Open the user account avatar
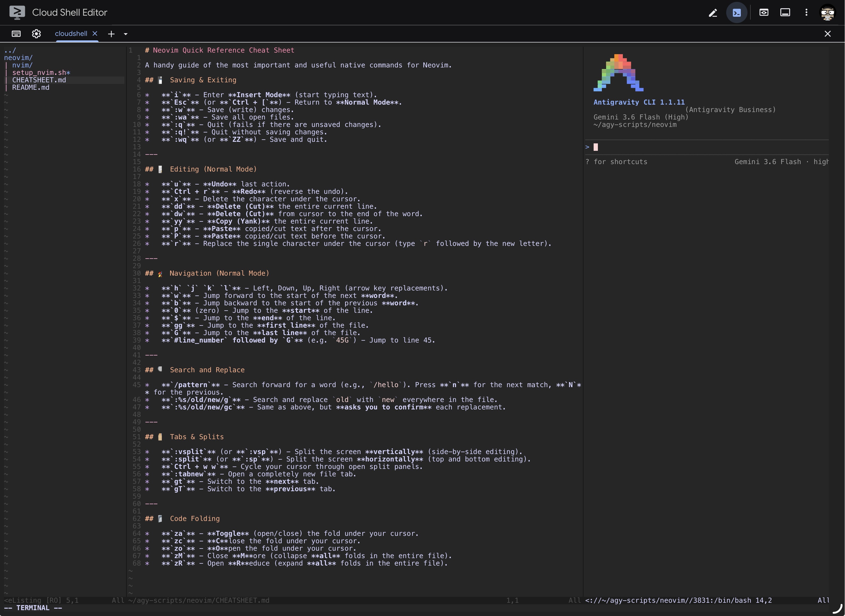This screenshot has width=845, height=616. (827, 13)
